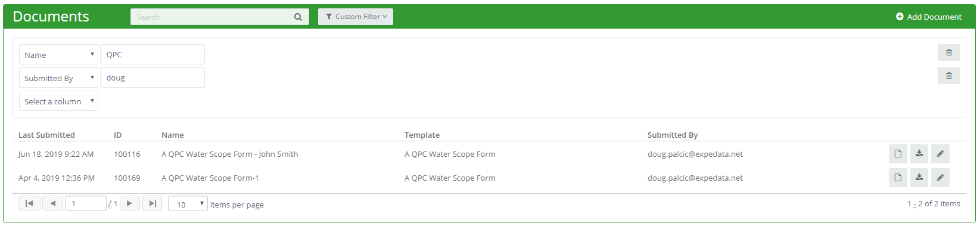
Task: View document 100169 page icon
Action: pos(898,178)
